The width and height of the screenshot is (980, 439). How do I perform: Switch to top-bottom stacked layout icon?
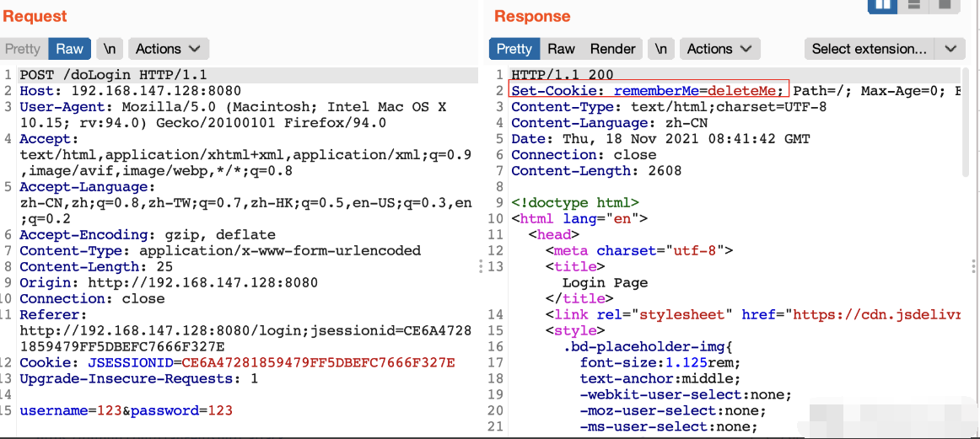[x=914, y=5]
